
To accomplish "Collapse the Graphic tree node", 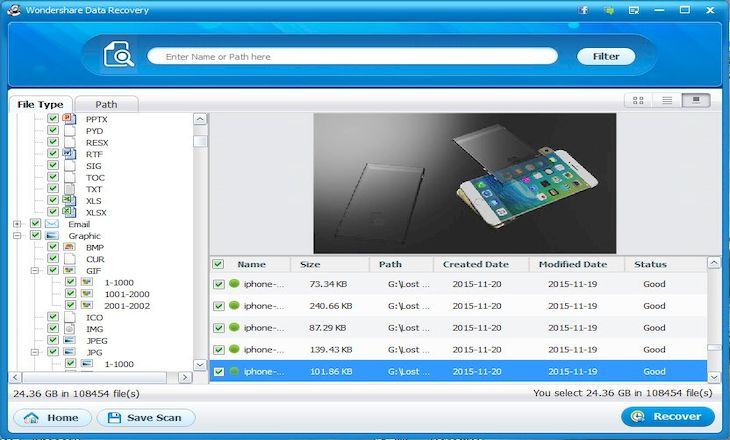I will (x=17, y=236).
